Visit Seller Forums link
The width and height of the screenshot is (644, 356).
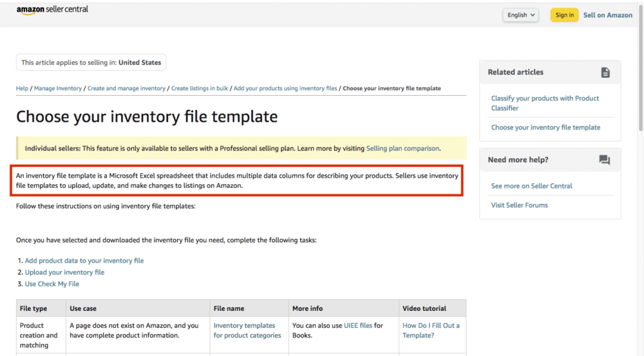pos(519,205)
